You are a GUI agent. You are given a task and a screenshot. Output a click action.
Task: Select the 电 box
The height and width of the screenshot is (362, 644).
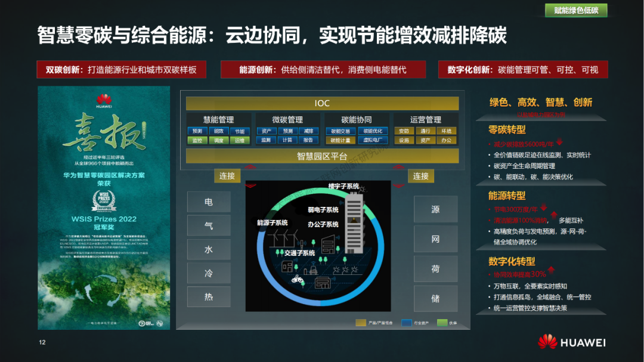(209, 202)
